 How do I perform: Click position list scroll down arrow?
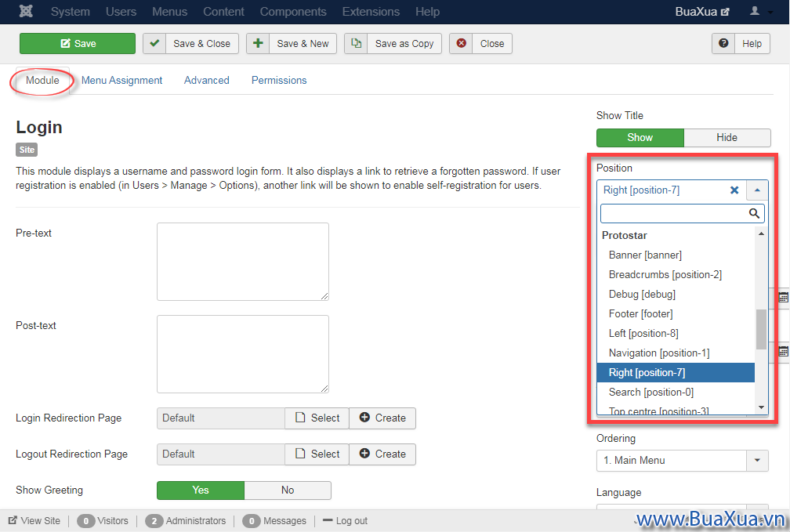761,407
